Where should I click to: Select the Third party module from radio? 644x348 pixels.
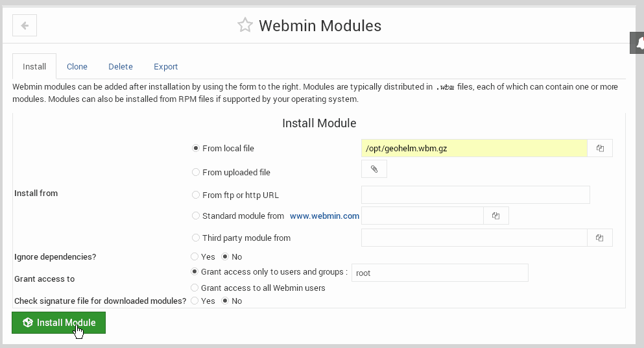pos(196,238)
